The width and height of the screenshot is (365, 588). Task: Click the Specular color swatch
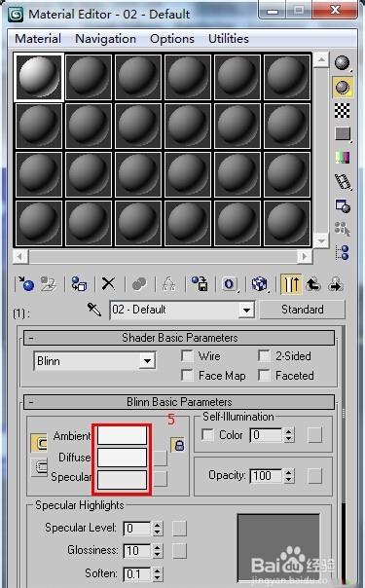(x=123, y=480)
